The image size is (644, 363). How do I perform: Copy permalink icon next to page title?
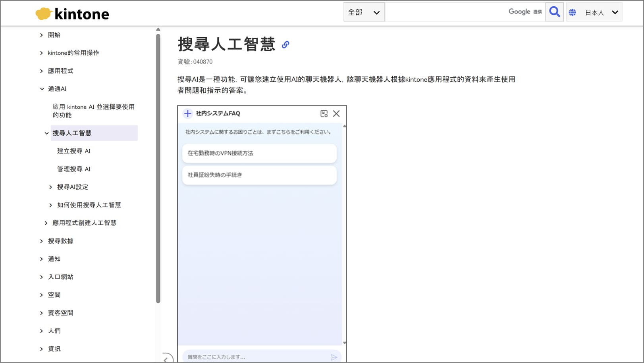[x=285, y=45]
